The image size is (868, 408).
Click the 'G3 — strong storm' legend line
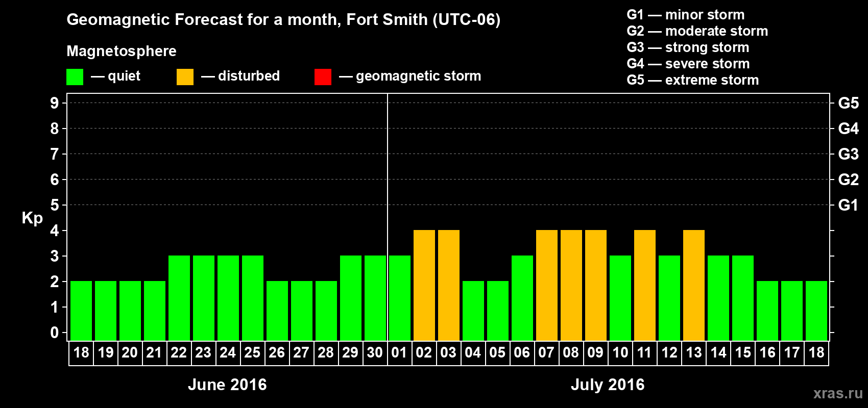pos(688,47)
